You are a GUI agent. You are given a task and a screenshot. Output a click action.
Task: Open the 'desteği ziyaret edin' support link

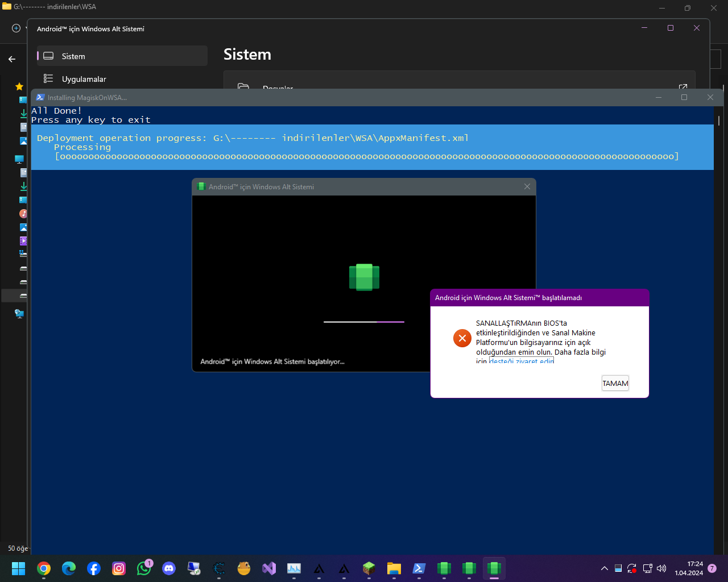[x=522, y=361]
